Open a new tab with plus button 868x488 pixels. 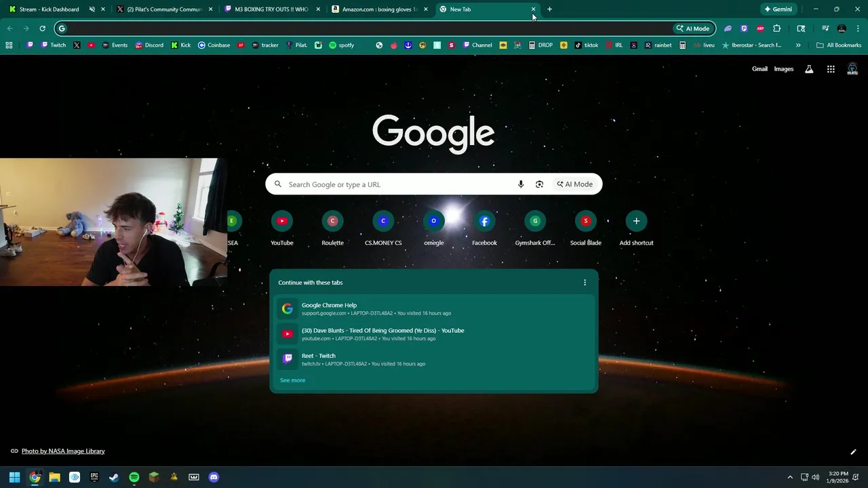[549, 9]
